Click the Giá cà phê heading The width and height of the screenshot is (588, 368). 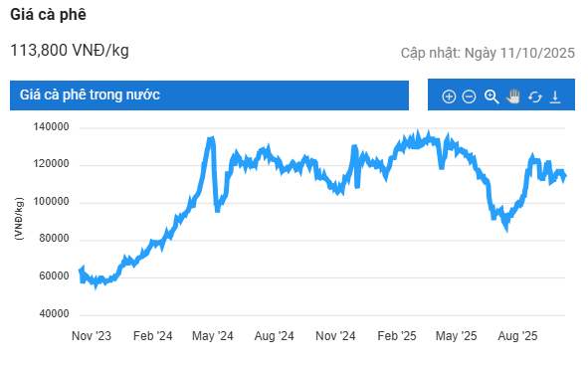[48, 15]
